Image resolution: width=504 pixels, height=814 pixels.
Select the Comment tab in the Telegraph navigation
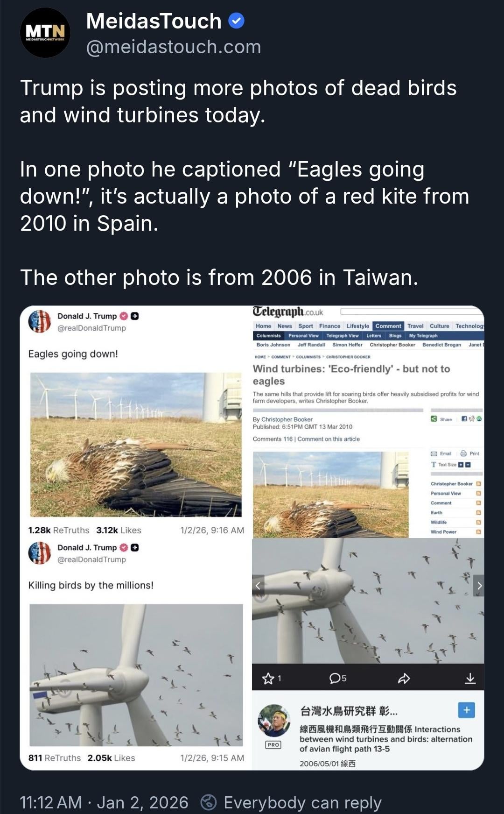click(x=388, y=326)
